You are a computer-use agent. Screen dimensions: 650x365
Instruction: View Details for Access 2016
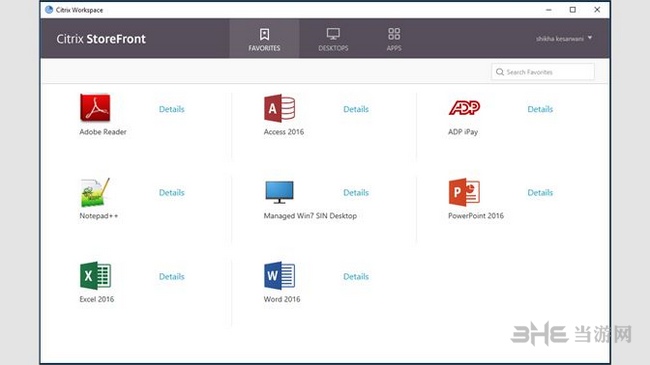(x=356, y=109)
